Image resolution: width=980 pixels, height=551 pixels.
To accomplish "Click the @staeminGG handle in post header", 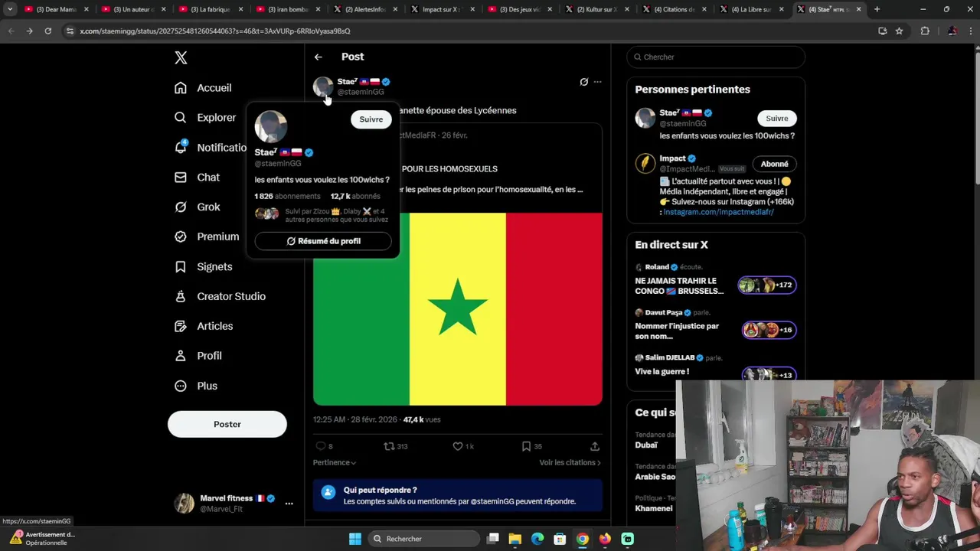I will point(361,92).
